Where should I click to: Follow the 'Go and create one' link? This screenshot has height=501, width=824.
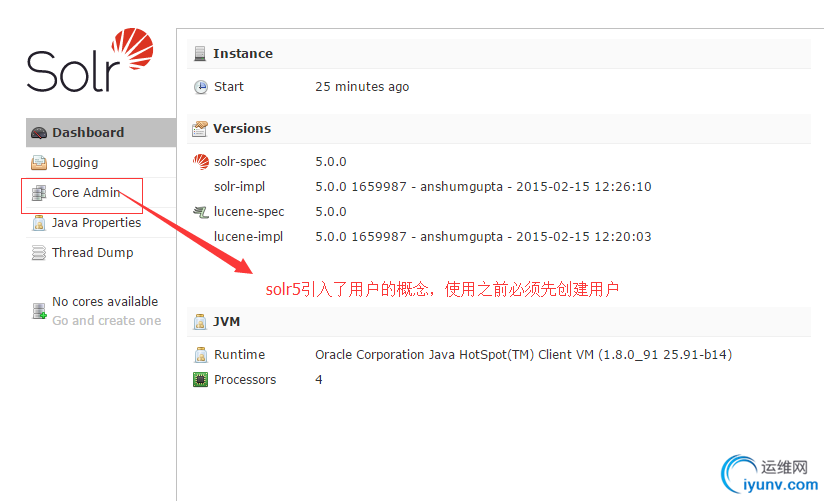[107, 321]
